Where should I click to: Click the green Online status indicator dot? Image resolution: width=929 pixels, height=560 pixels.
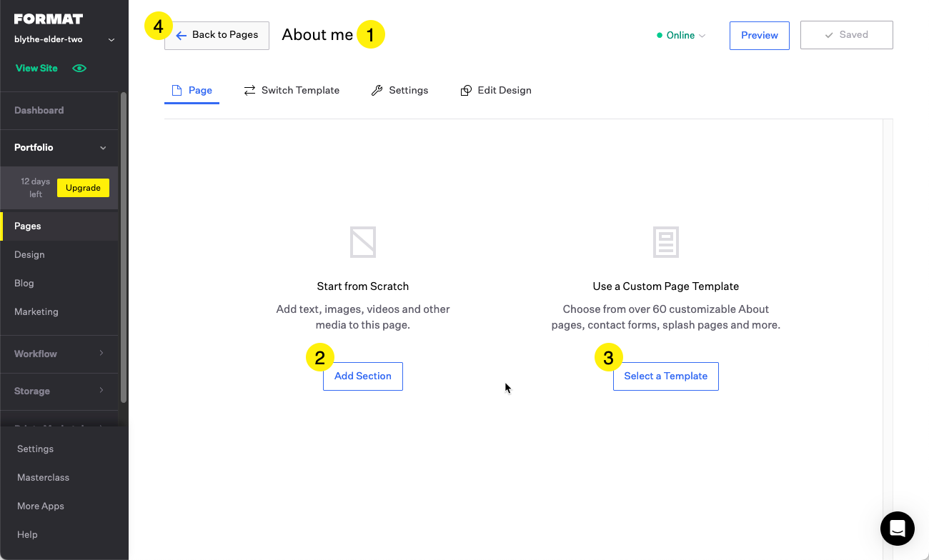pyautogui.click(x=658, y=34)
